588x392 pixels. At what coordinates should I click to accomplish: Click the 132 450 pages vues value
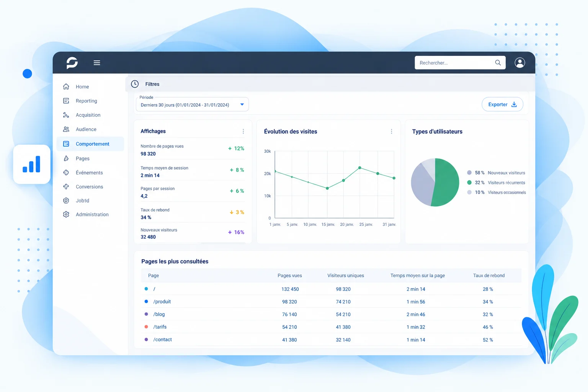click(290, 289)
